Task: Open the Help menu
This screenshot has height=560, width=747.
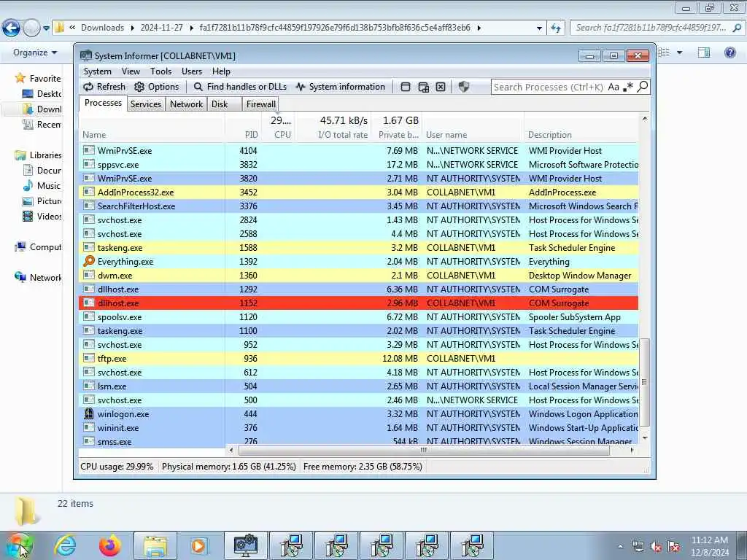Action: click(x=221, y=71)
